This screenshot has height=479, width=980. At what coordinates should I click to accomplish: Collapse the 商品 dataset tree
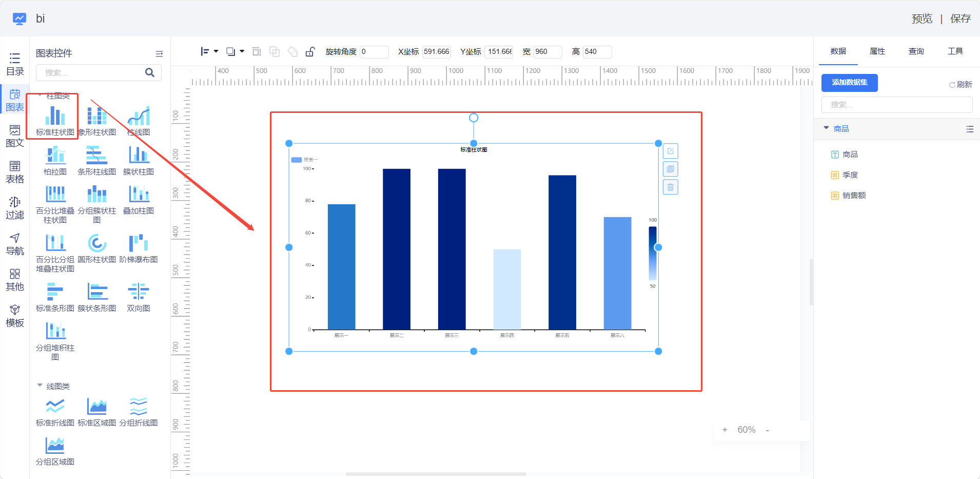point(826,128)
